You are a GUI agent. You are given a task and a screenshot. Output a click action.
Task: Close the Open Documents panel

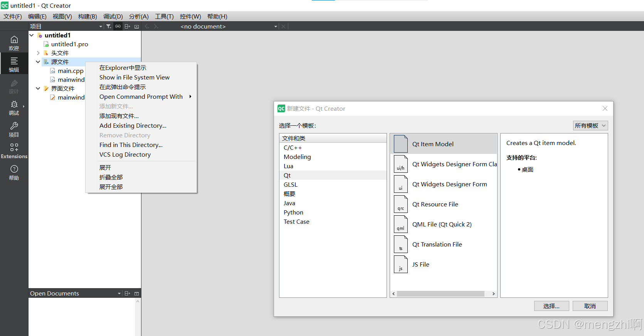[136, 294]
